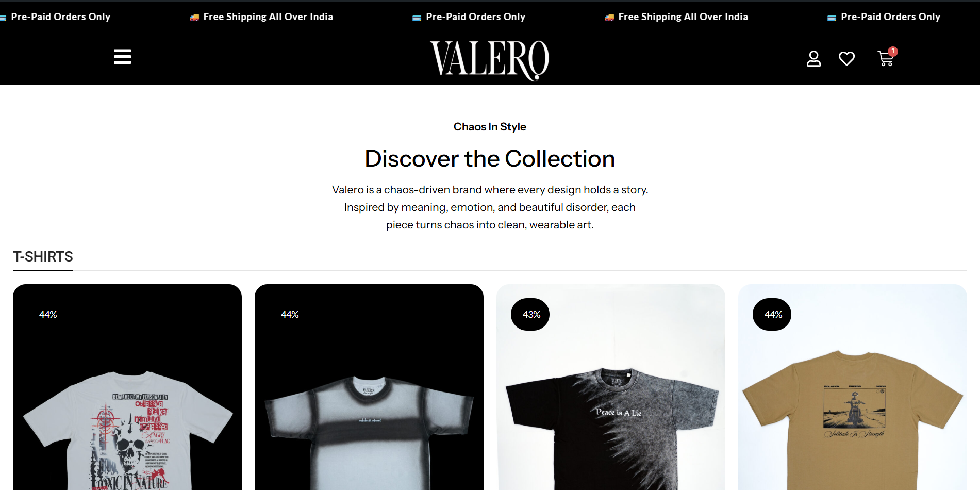Click the -44% badge on tan t-shirt
Viewport: 980px width, 490px height.
tap(772, 315)
